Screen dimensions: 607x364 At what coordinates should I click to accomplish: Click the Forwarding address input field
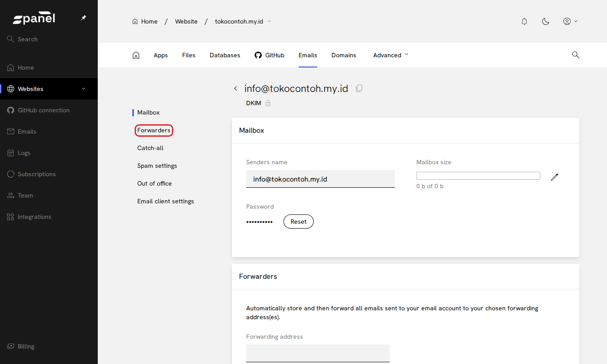click(318, 353)
